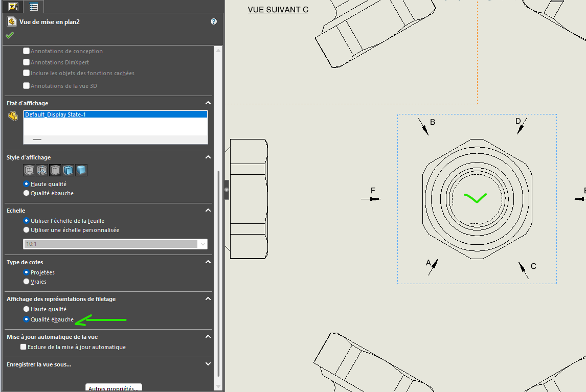Select the shaded display style icon

(81, 170)
